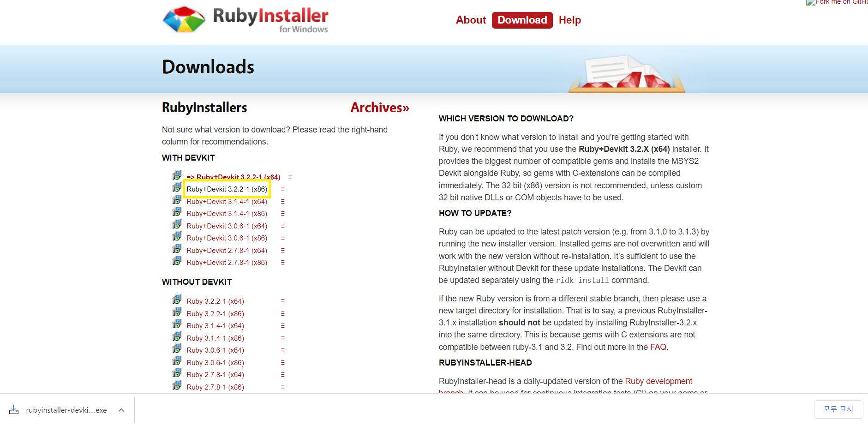Open the details icon for Ruby+Devkit 3.0.6-1 (x64)
The width and height of the screenshot is (868, 426).
pos(283,226)
